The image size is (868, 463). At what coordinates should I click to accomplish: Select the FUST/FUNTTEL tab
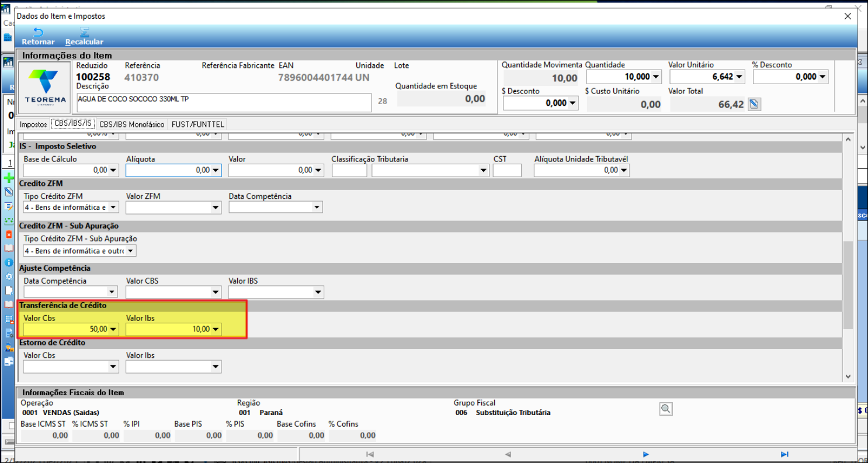[x=197, y=125]
